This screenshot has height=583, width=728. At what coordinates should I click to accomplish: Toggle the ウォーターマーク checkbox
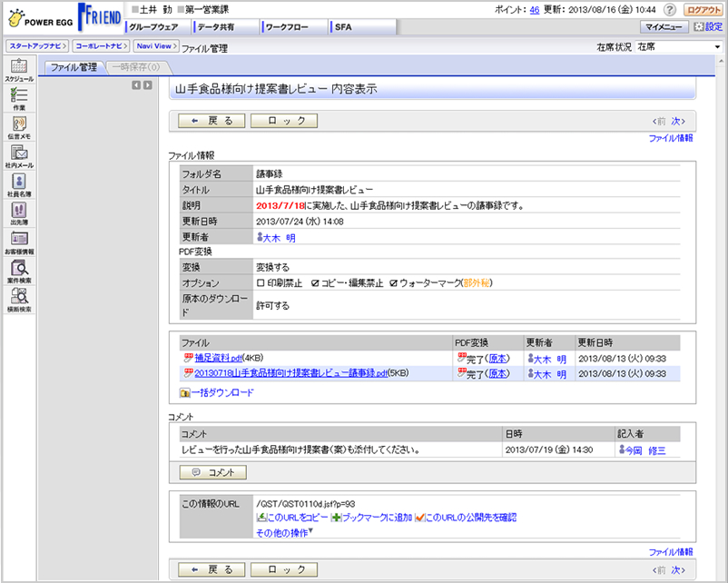(394, 283)
